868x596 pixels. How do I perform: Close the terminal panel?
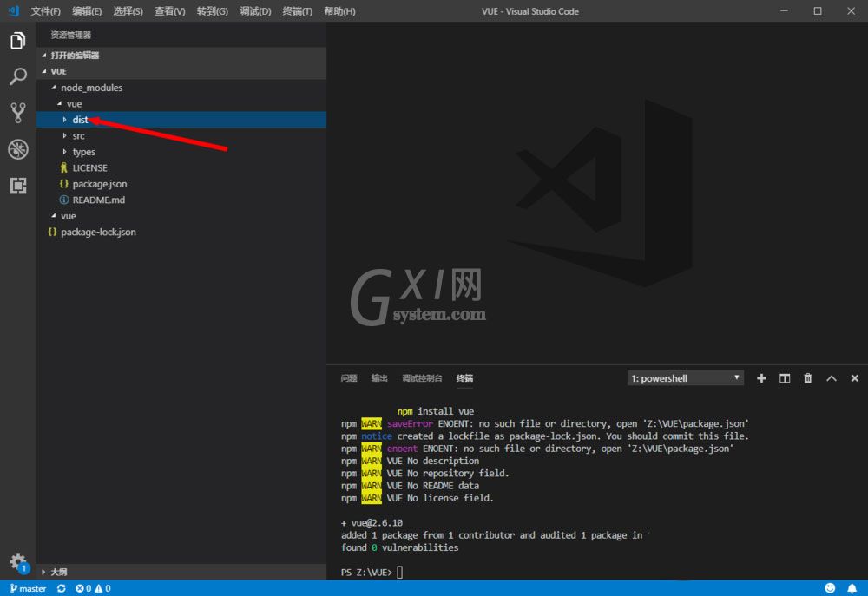(x=854, y=378)
